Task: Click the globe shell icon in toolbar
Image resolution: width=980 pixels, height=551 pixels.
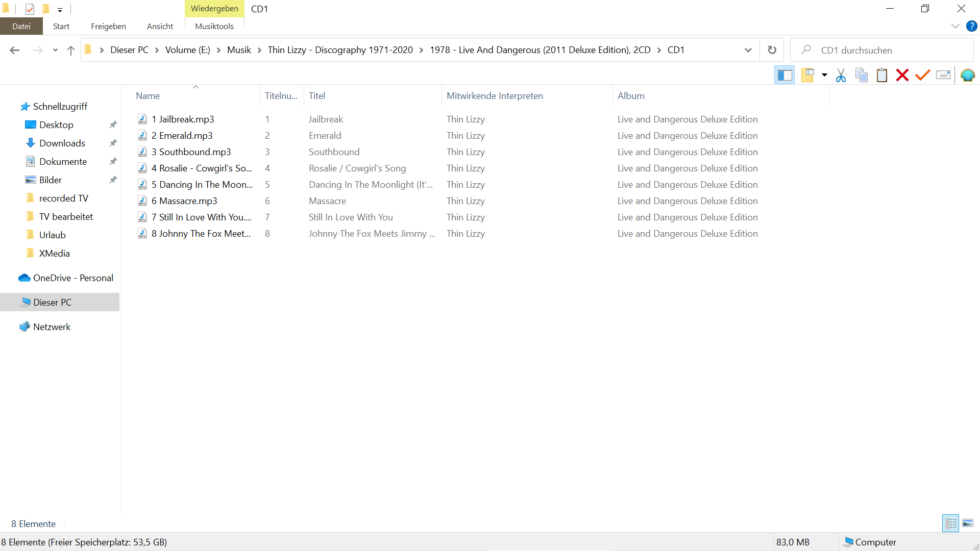Action: [x=968, y=76]
